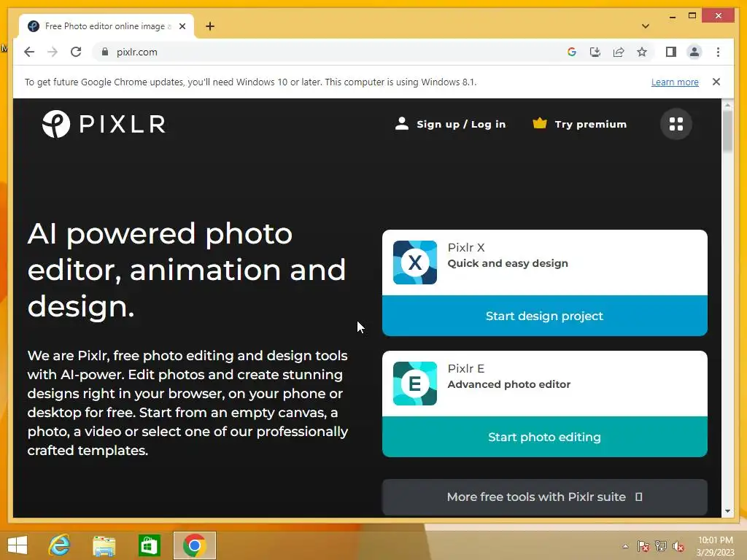
Task: Open the Pixlr apps grid menu
Action: point(676,124)
